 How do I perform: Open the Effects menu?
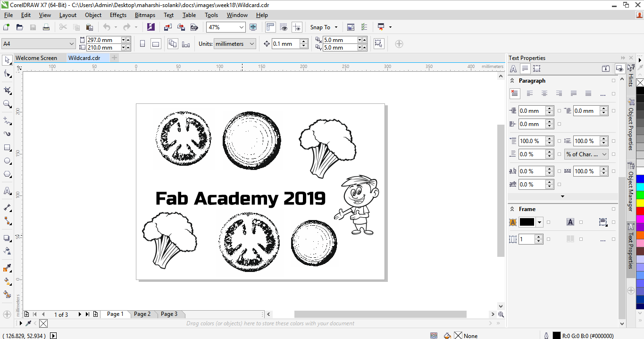[x=118, y=15]
